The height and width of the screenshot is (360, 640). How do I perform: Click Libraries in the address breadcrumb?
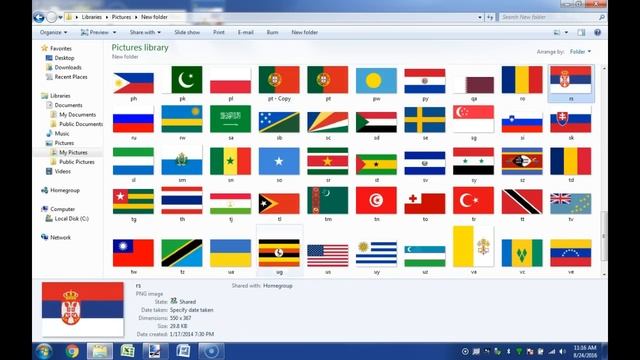tap(91, 17)
